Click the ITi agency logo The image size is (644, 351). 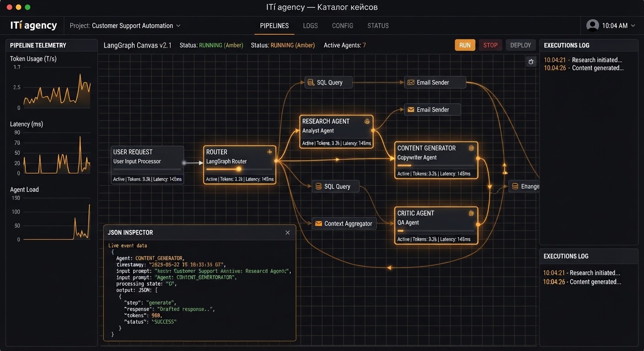coord(34,26)
